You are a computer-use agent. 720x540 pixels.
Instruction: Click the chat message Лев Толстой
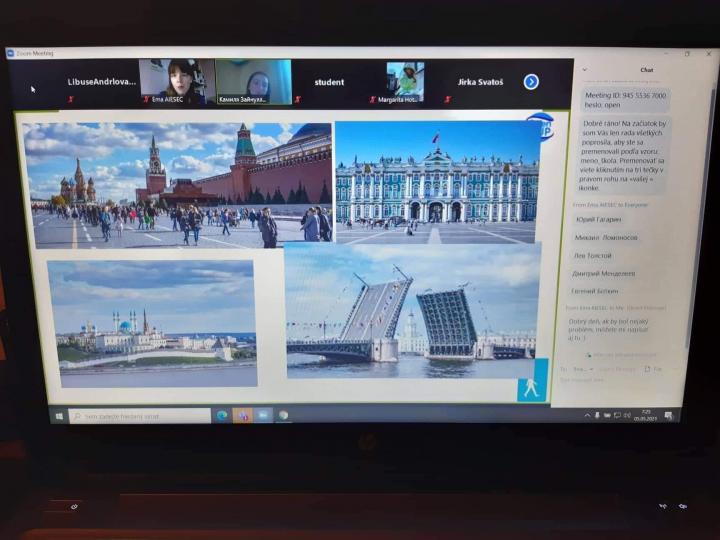point(593,255)
